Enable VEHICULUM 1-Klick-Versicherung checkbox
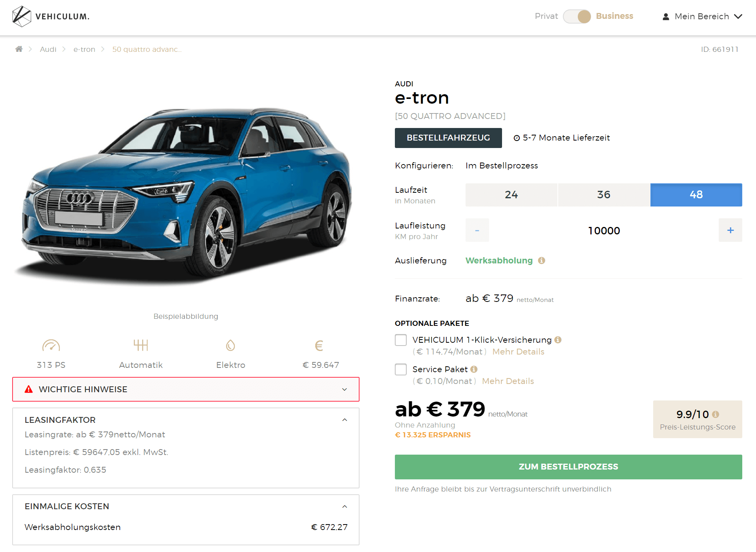 401,340
